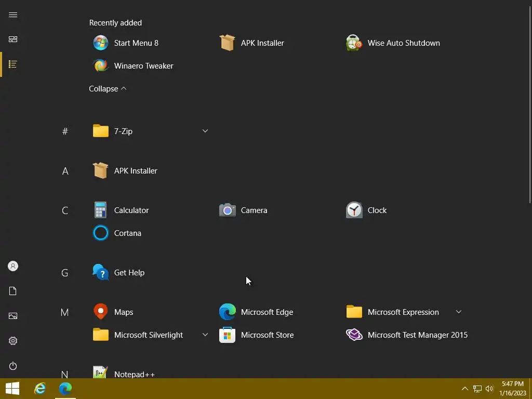This screenshot has width=532, height=399.
Task: Open Start Menu 8 app icon
Action: pos(101,43)
